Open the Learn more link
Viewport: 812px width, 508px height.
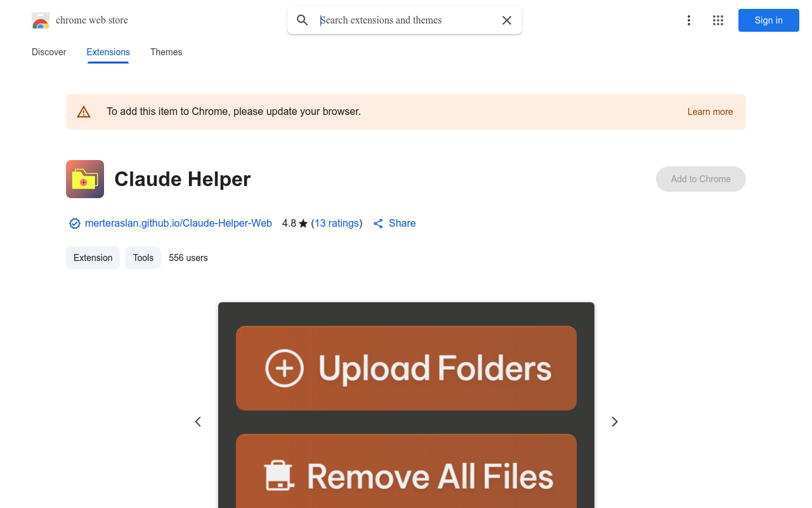710,112
